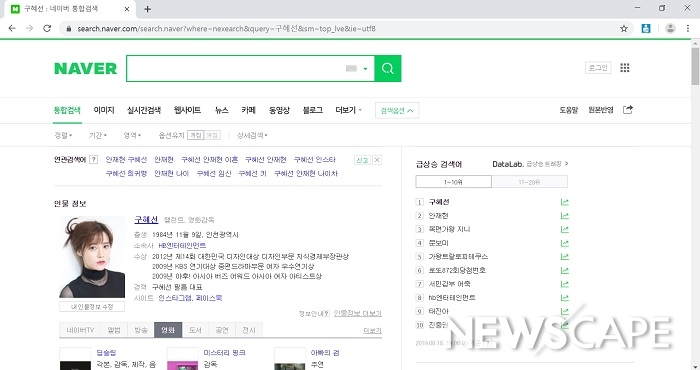Open the 블로그 tab

pos(312,110)
